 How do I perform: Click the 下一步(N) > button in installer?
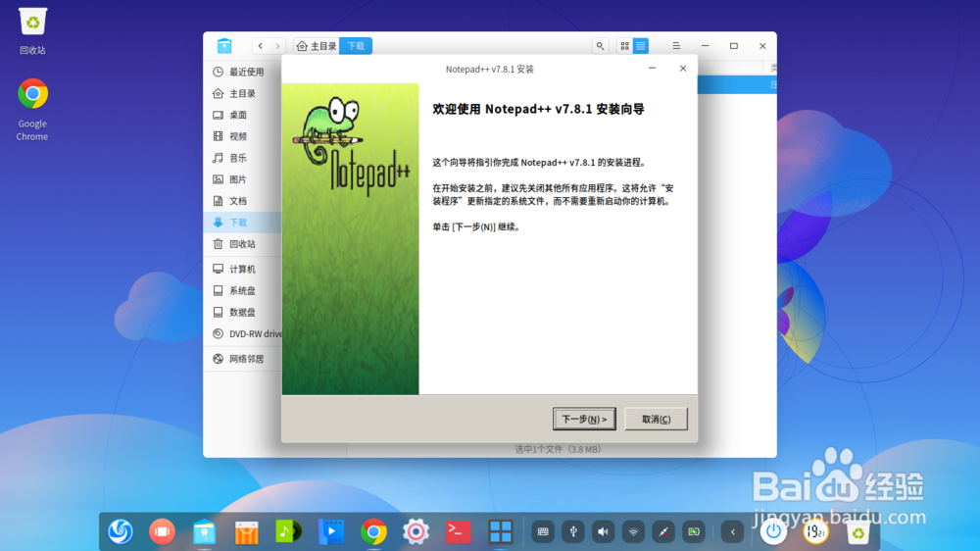[x=584, y=419]
